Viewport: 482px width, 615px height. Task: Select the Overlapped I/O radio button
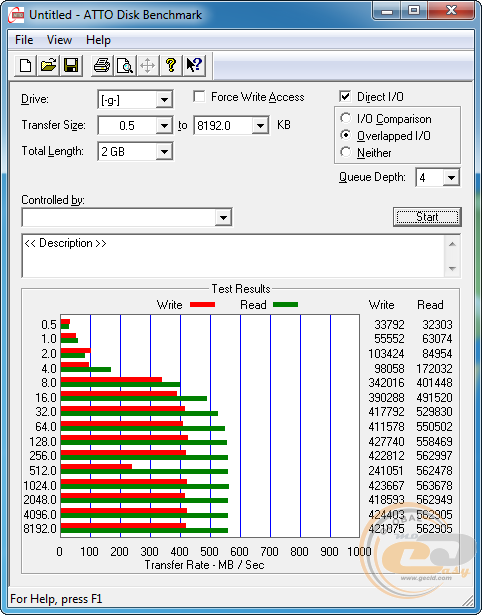(x=346, y=135)
